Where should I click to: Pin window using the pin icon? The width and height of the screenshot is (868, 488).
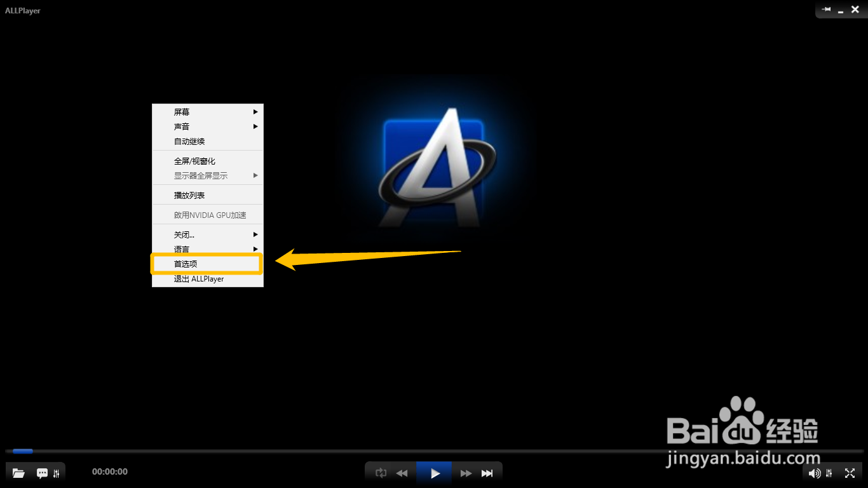click(x=826, y=10)
